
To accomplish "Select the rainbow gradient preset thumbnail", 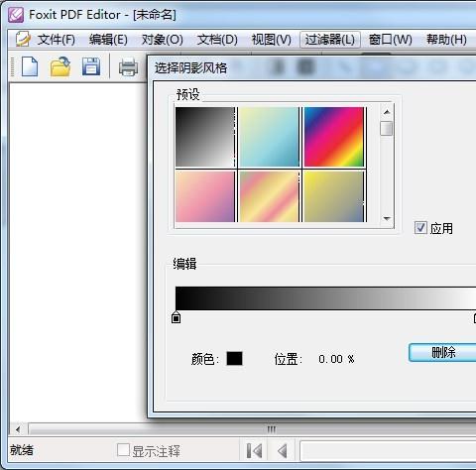I will pyautogui.click(x=334, y=137).
